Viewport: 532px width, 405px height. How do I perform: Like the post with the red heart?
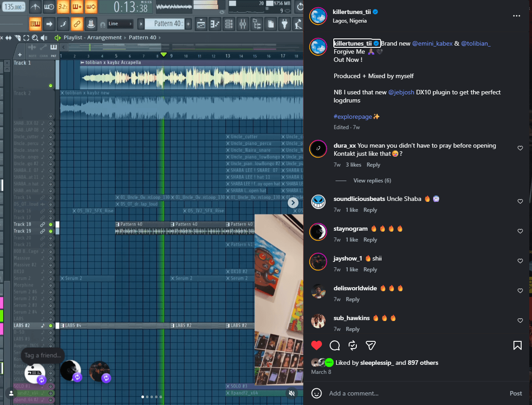point(316,345)
